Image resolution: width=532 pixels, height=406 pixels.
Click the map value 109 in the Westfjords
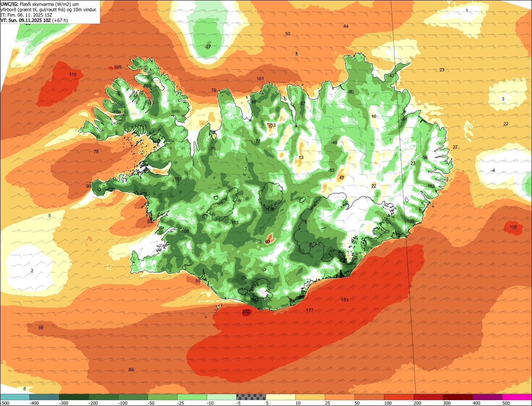pos(148,86)
